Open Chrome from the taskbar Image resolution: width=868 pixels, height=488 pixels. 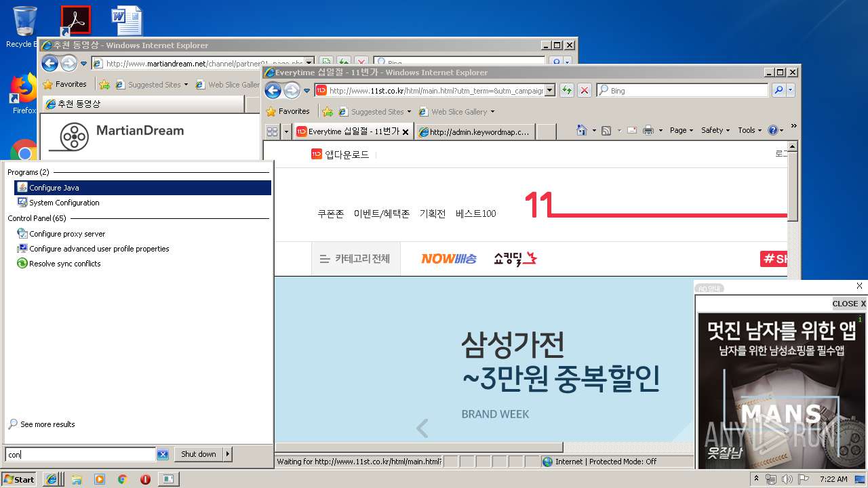tap(122, 479)
